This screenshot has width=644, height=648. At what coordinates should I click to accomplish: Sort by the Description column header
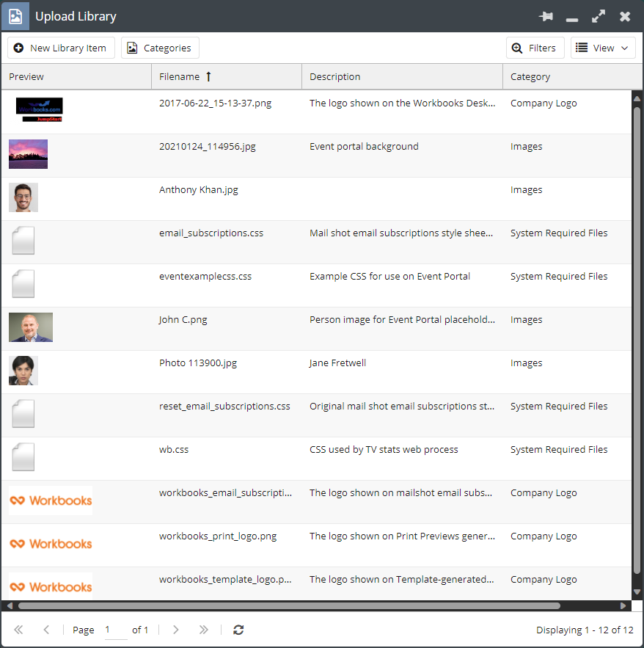pos(335,76)
